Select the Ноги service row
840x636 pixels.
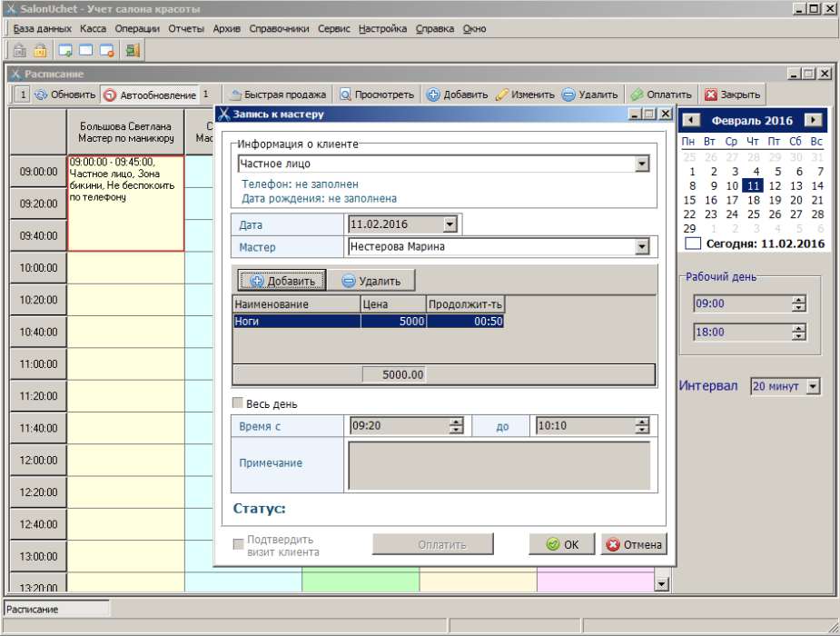[x=368, y=321]
